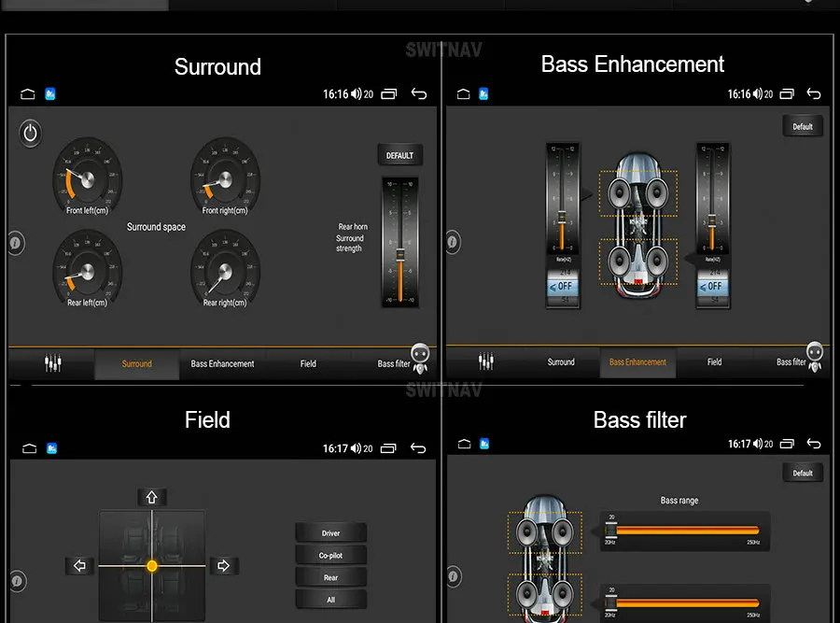The image size is (840, 623).
Task: Toggle the power button in Surround panel
Action: click(x=31, y=133)
